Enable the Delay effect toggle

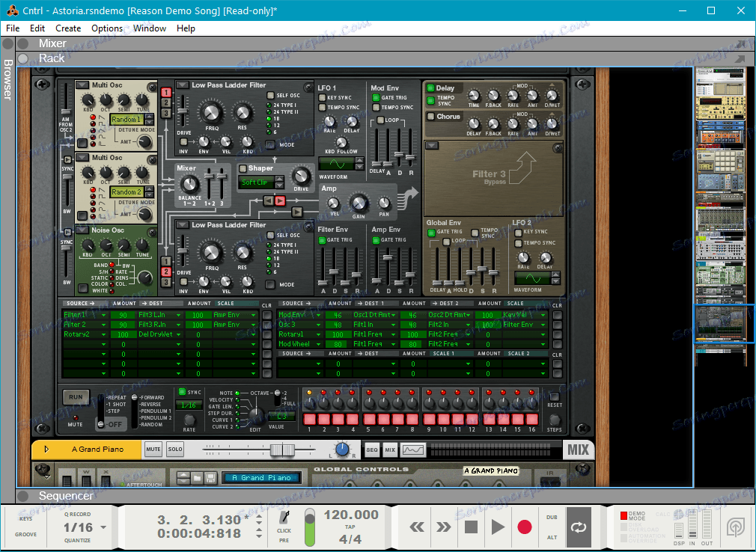point(431,88)
